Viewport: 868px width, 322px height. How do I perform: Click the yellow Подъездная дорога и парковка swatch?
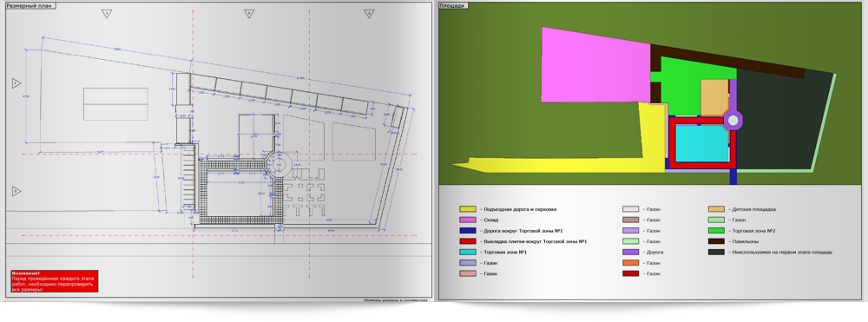point(468,210)
